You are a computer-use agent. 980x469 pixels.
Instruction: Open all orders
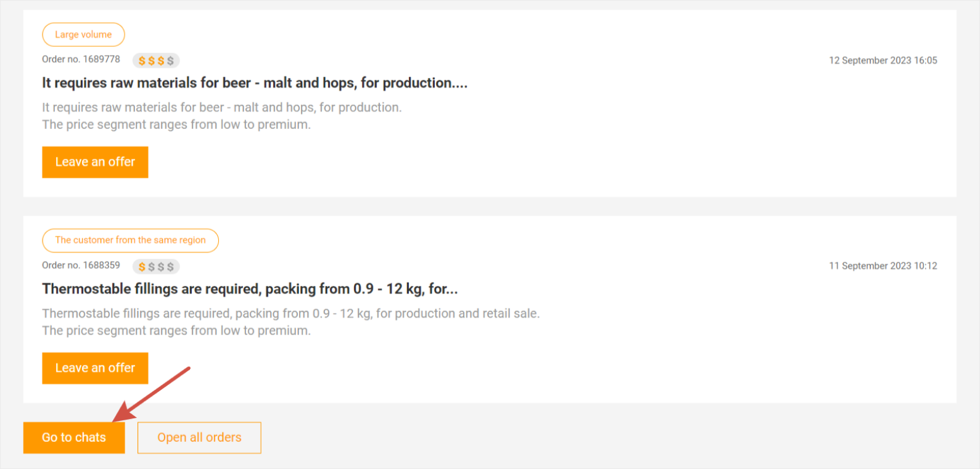pyautogui.click(x=199, y=438)
